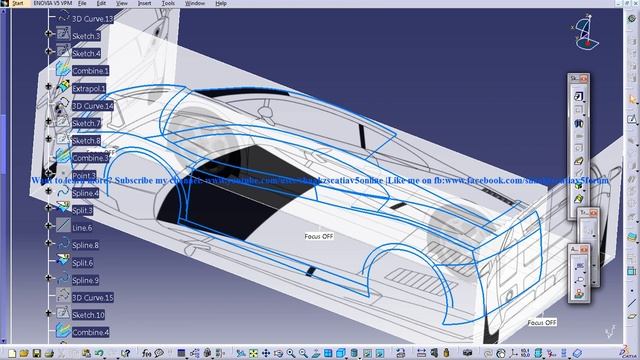The image size is (640, 360).
Task: Click the green box icon in floating toolbar
Action: (x=579, y=186)
